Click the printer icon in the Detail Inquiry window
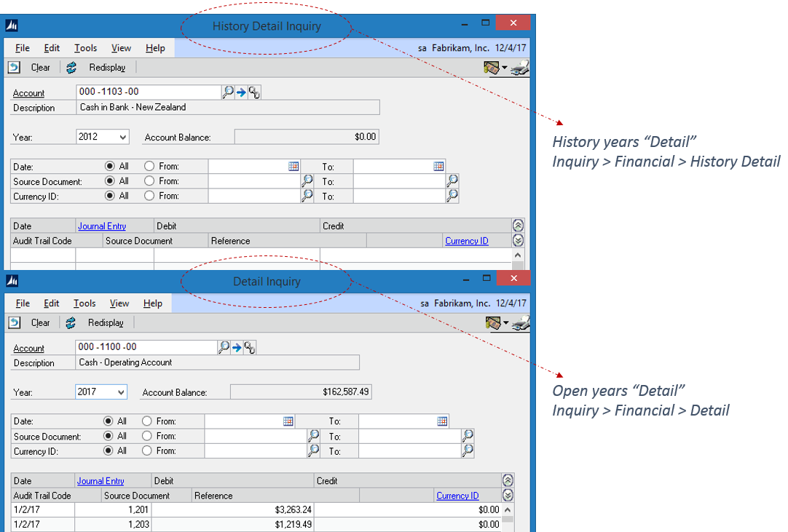This screenshot has width=788, height=532. pos(519,322)
